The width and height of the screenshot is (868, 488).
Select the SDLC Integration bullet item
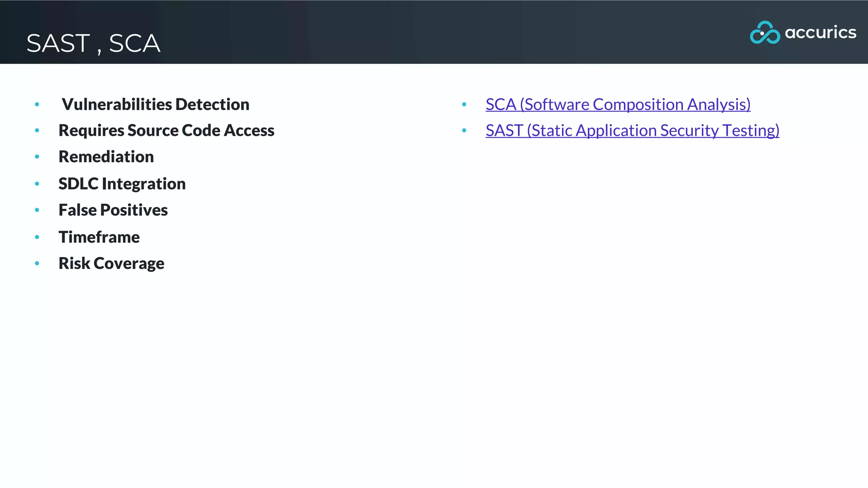[x=122, y=184]
